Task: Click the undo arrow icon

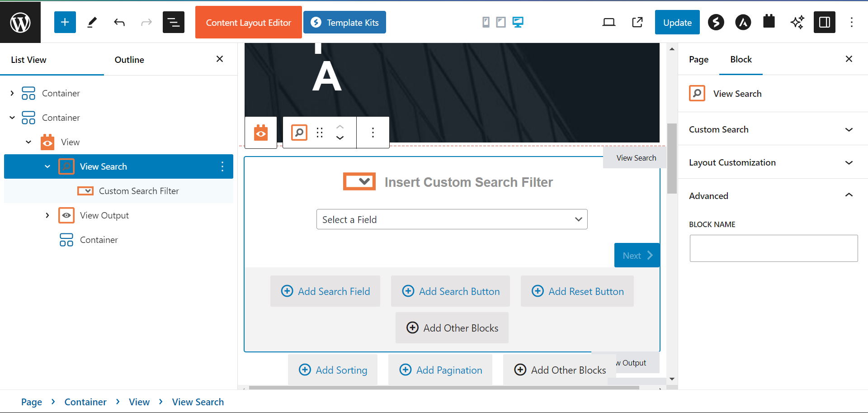Action: (119, 22)
